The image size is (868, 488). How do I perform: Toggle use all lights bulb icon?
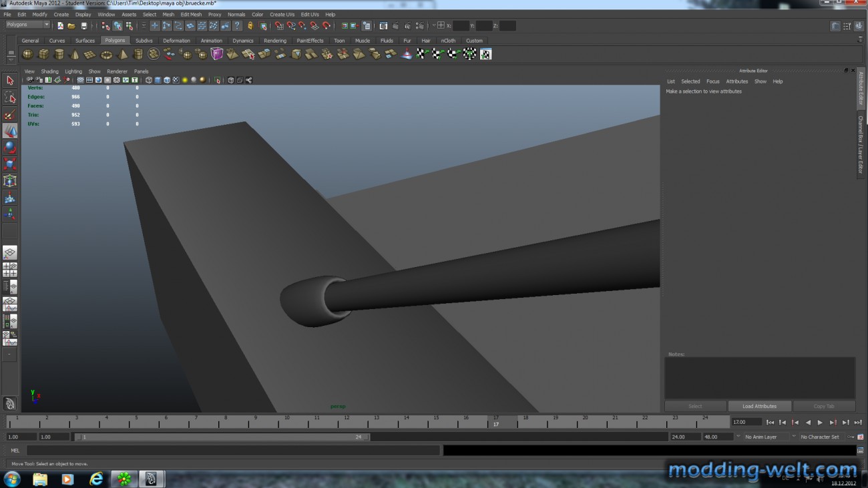185,80
